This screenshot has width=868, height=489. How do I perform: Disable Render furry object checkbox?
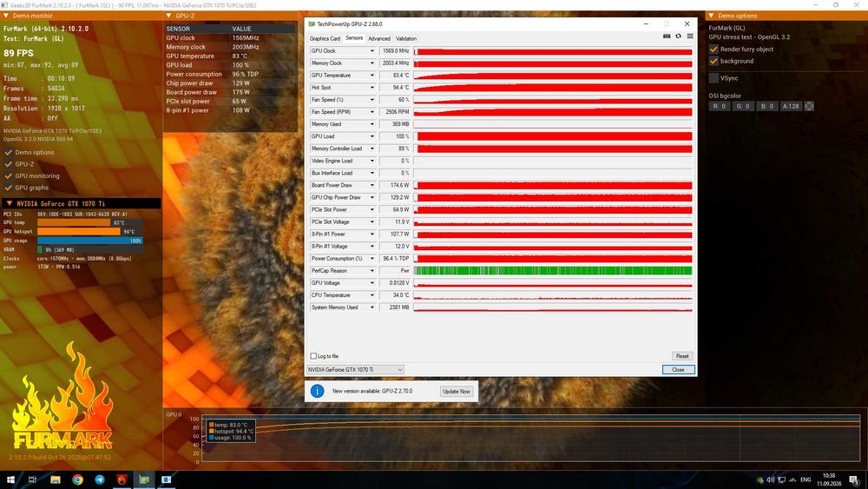click(713, 50)
